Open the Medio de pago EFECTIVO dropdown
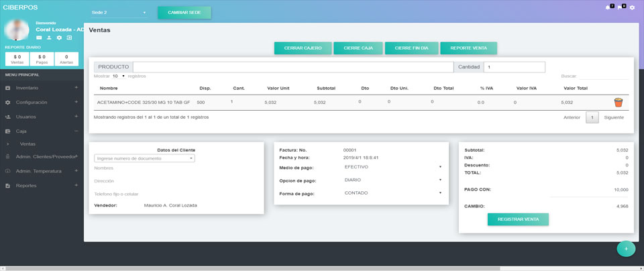This screenshot has width=644, height=271. [x=393, y=167]
